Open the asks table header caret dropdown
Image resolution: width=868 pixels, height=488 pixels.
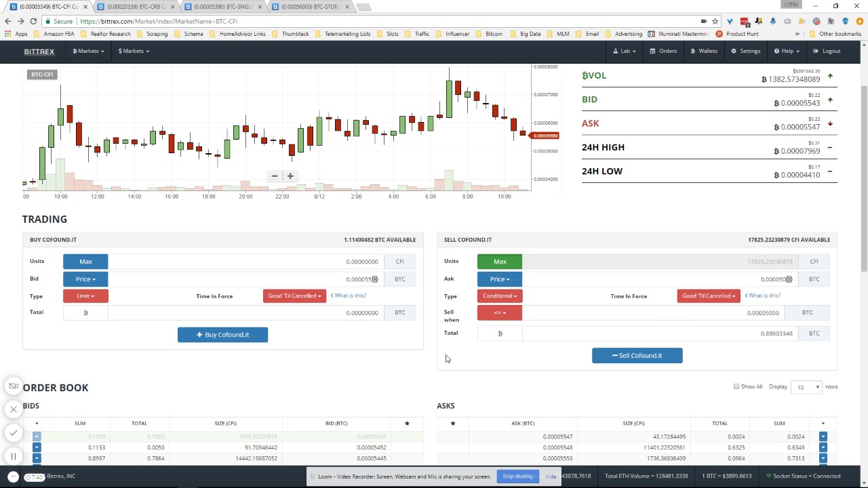823,424
